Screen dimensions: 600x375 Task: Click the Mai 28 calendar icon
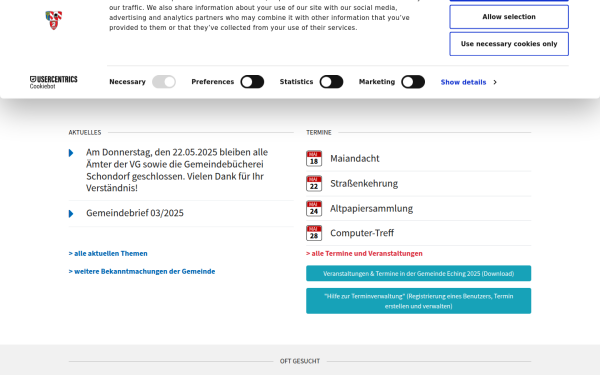click(x=314, y=233)
